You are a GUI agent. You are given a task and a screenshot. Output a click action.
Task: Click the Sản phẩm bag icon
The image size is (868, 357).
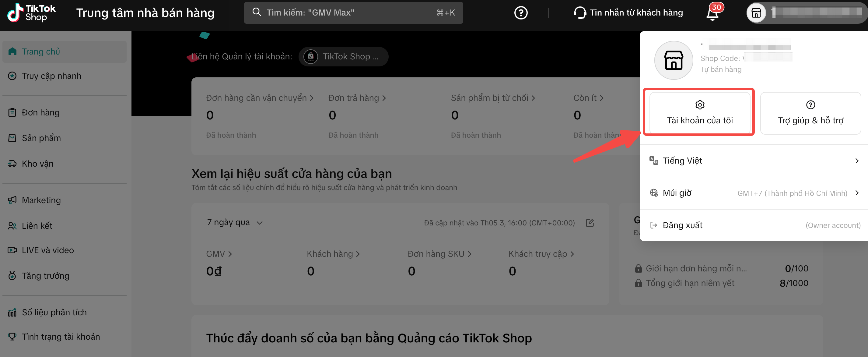pyautogui.click(x=12, y=138)
